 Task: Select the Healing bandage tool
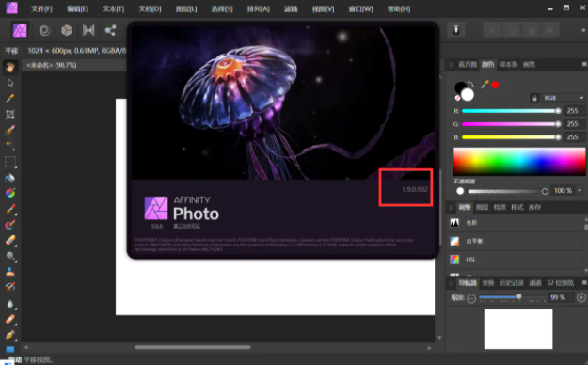(10, 319)
